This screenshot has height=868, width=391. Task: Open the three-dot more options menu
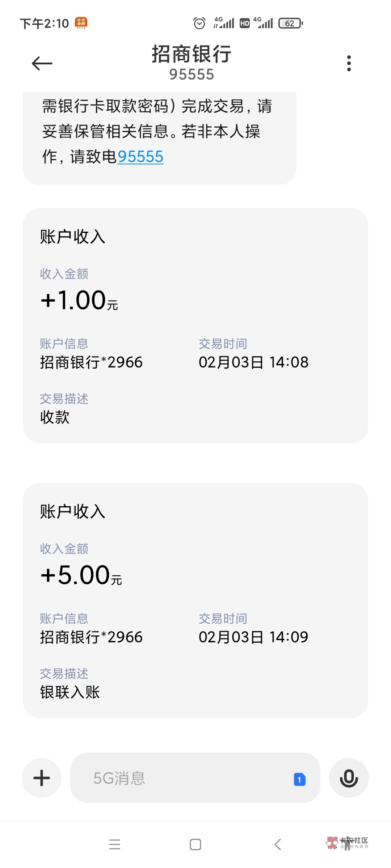click(349, 64)
